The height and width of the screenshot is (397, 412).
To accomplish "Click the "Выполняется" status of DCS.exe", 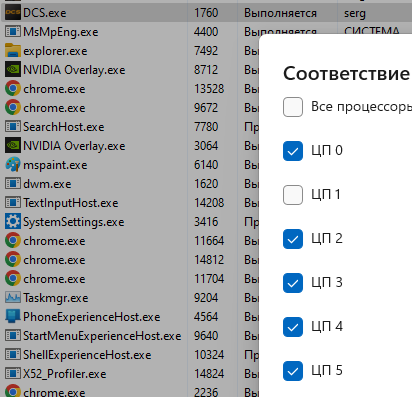I will click(280, 13).
